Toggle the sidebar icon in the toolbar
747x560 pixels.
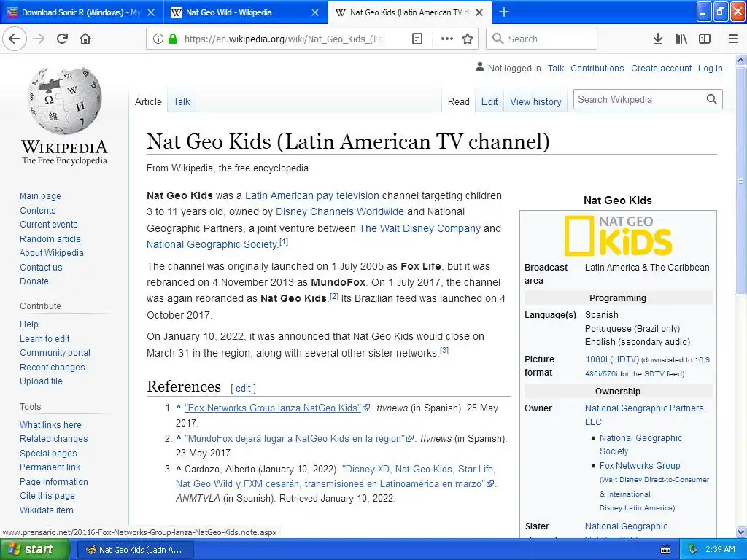(705, 39)
